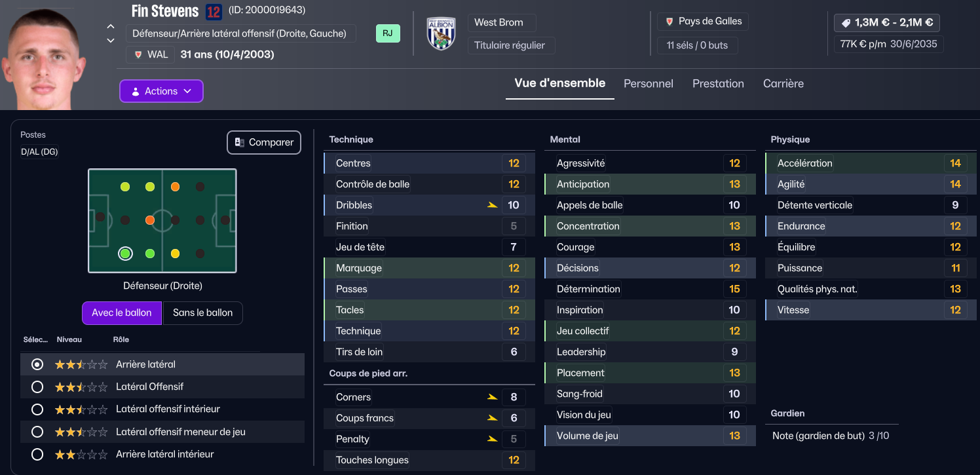
Task: Click the price tag icon by transfer value
Action: coord(846,23)
